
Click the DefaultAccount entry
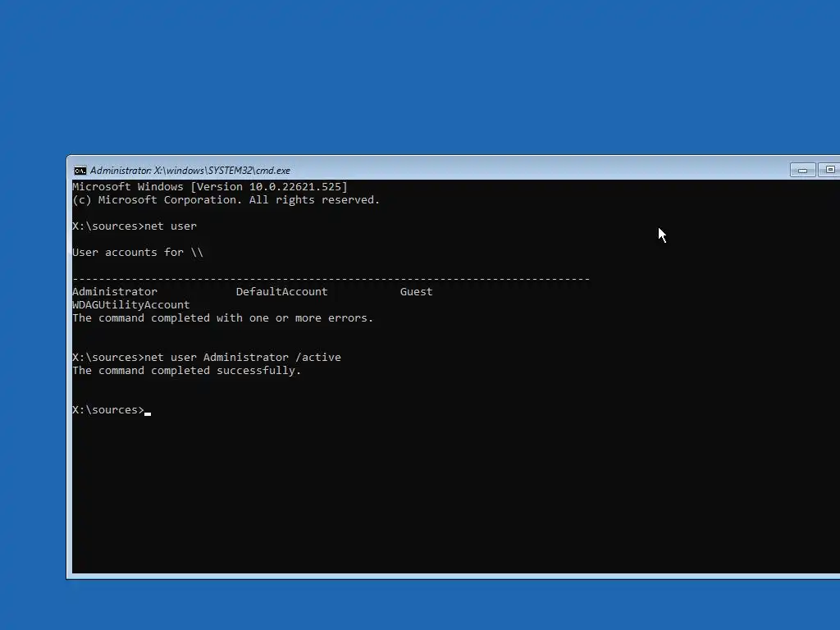[x=282, y=291]
